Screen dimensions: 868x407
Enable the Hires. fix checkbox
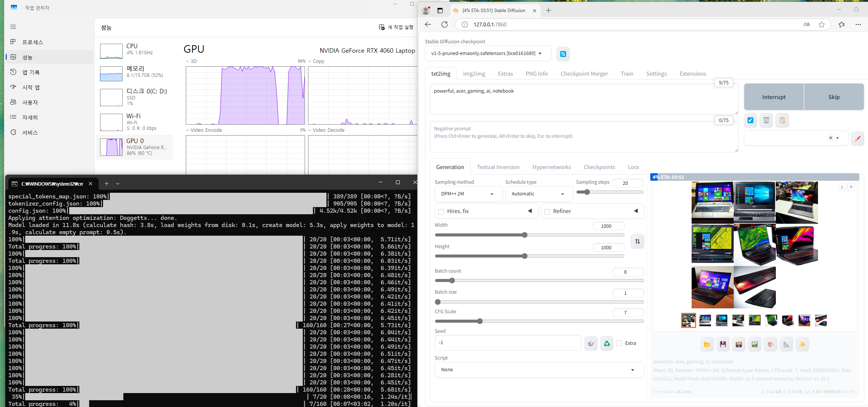[x=441, y=212]
